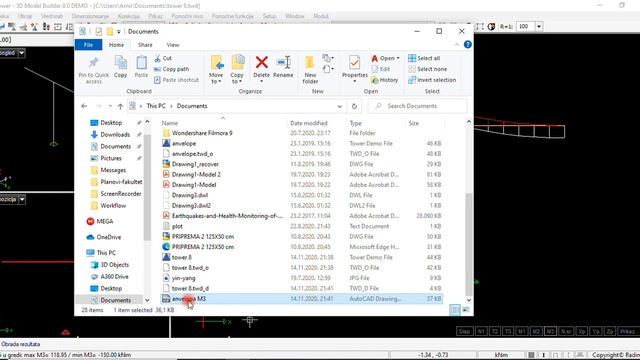Toggle the M3 diagram button in Tower
Screen dimensions: 640x360
551,331
